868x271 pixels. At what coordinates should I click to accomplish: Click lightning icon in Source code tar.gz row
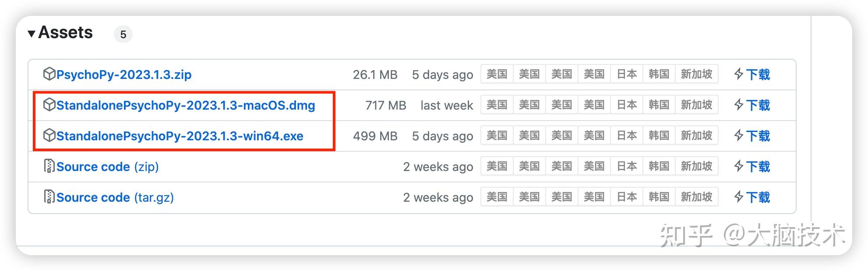tap(739, 197)
